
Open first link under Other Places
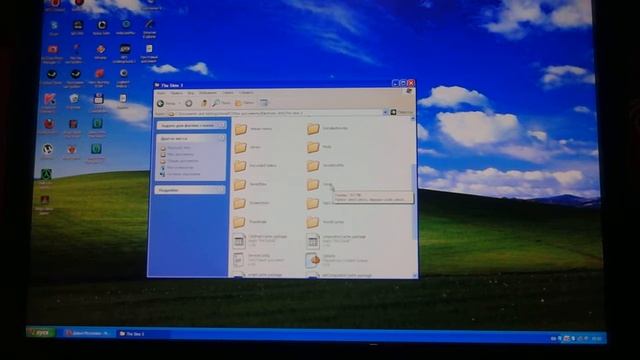[x=176, y=148]
